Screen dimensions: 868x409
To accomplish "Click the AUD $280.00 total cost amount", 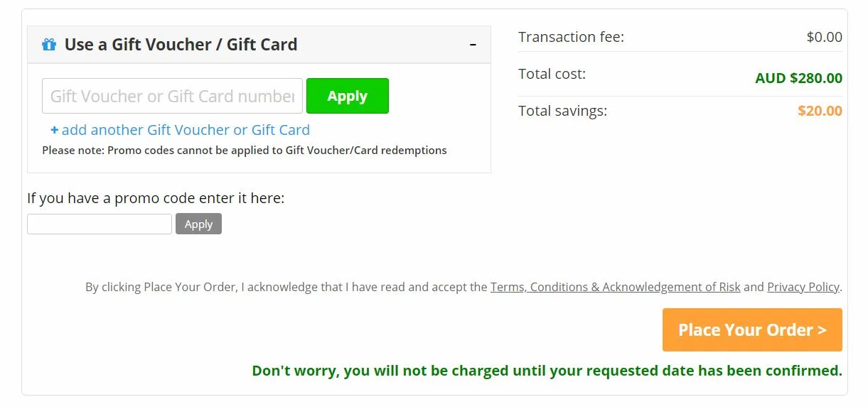I will pyautogui.click(x=798, y=78).
